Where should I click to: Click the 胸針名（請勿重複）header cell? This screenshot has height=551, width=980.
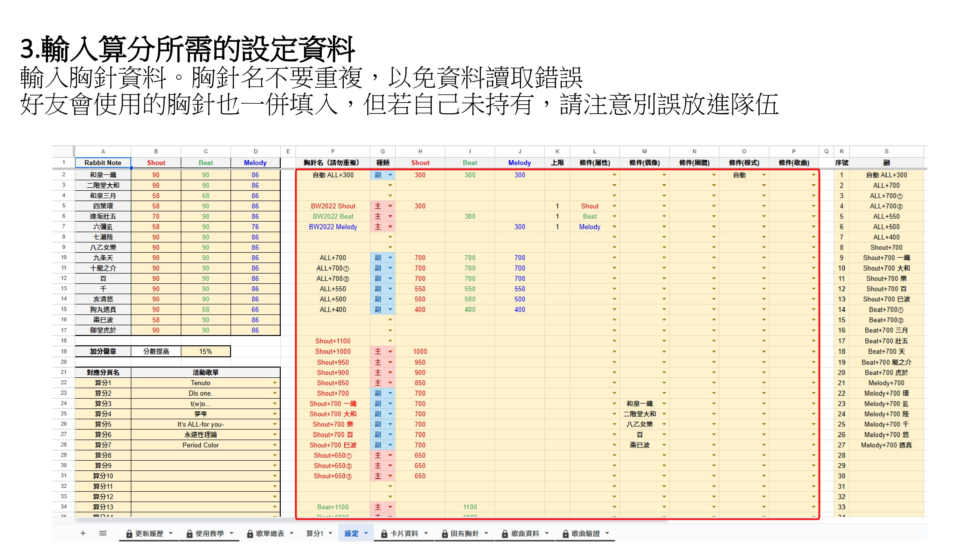click(333, 163)
